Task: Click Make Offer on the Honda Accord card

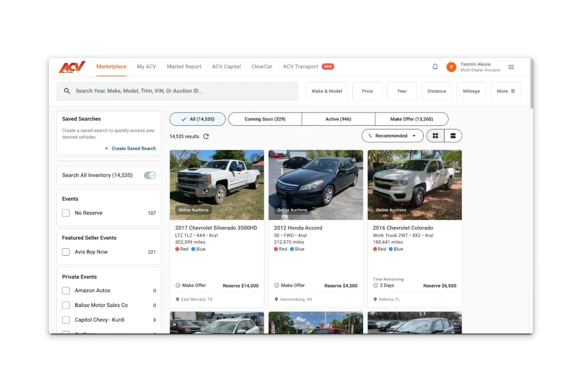Action: [293, 285]
